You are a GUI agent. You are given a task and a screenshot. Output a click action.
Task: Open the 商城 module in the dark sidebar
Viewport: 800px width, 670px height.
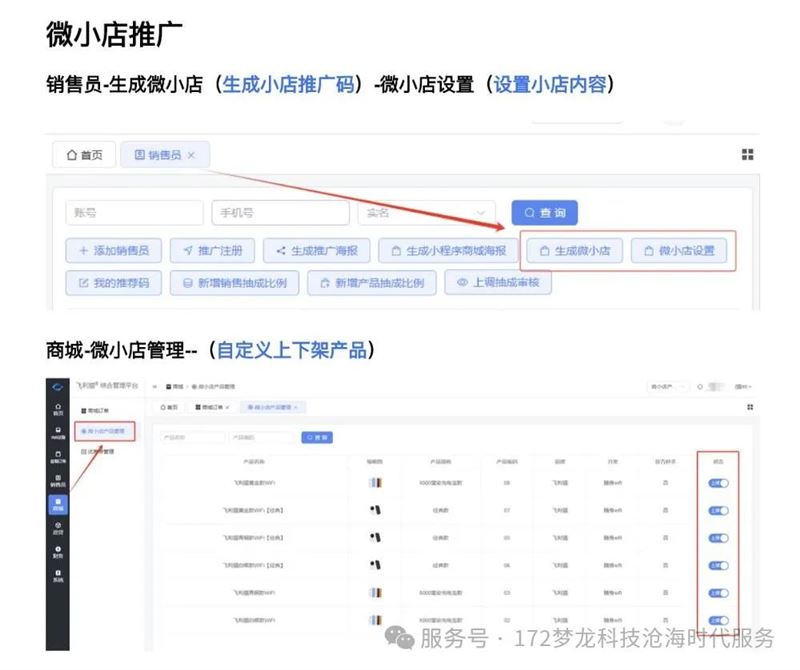[57, 505]
